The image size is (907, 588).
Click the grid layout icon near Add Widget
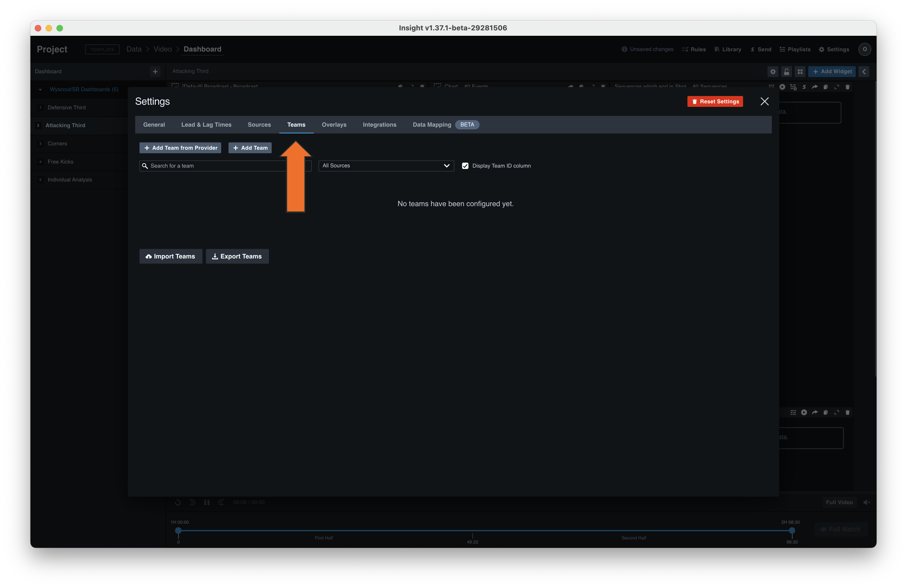click(x=800, y=72)
